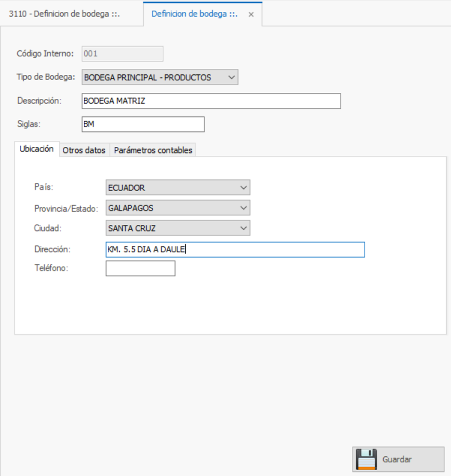451x476 pixels.
Task: Switch to the Parámetros contables tab
Action: coord(153,150)
